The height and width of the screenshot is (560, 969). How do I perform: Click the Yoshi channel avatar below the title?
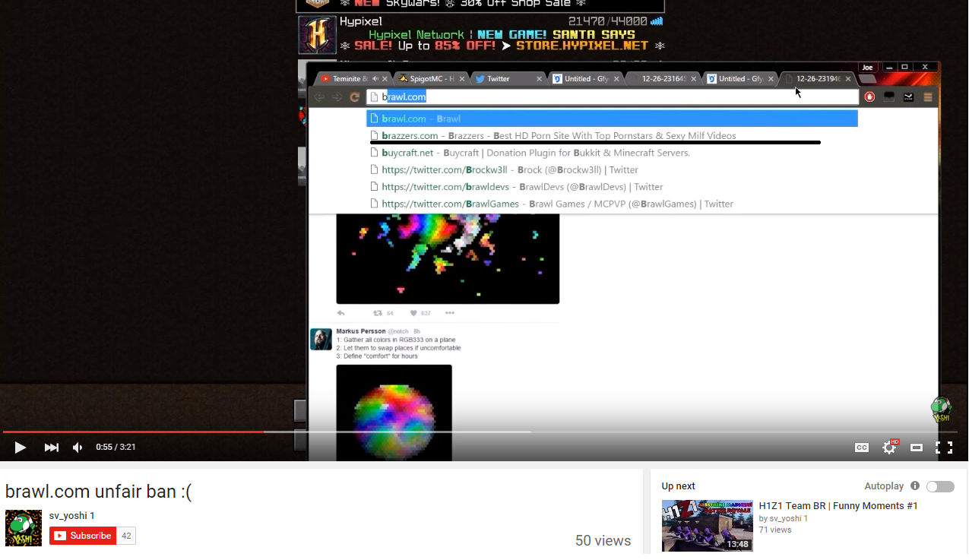[x=24, y=528]
